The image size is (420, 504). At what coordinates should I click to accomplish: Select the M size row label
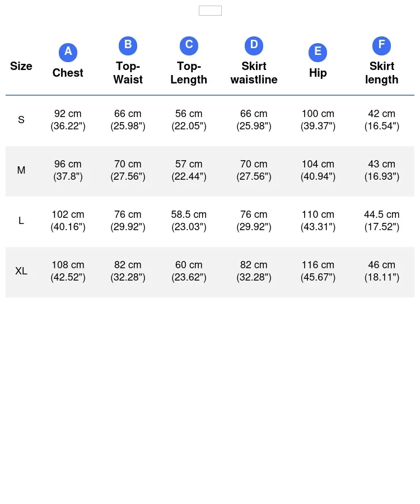[21, 170]
